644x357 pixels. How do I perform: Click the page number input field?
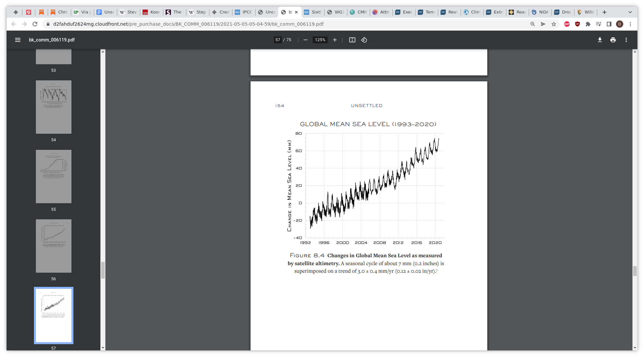[x=278, y=40]
